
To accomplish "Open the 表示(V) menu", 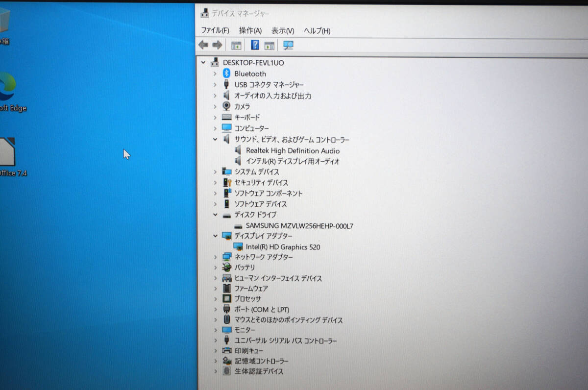I will 283,30.
